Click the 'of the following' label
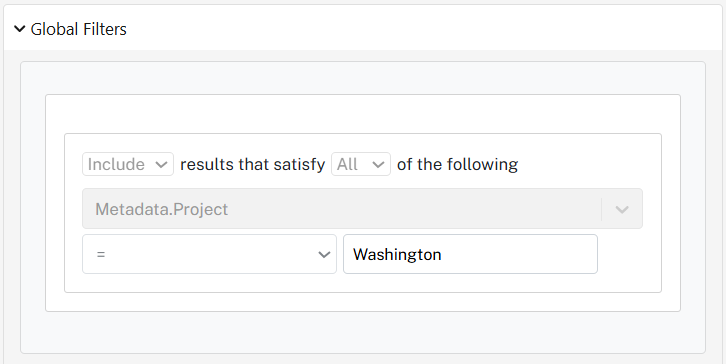Viewport: 726px width, 364px height. click(x=457, y=164)
